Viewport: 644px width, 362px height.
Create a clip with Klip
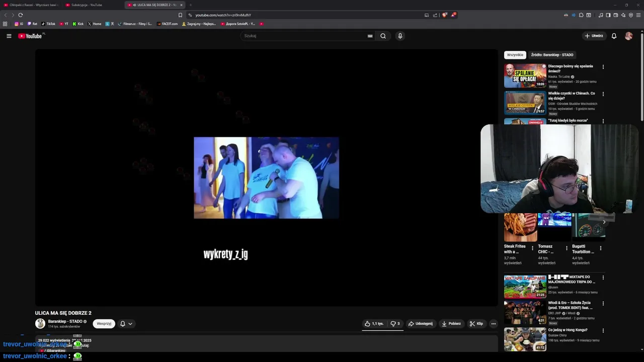[476, 324]
